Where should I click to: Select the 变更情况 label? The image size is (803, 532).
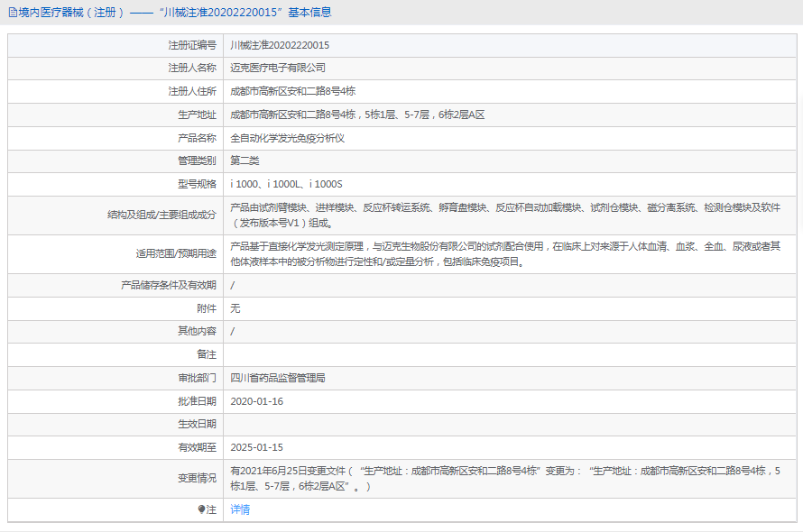click(198, 478)
